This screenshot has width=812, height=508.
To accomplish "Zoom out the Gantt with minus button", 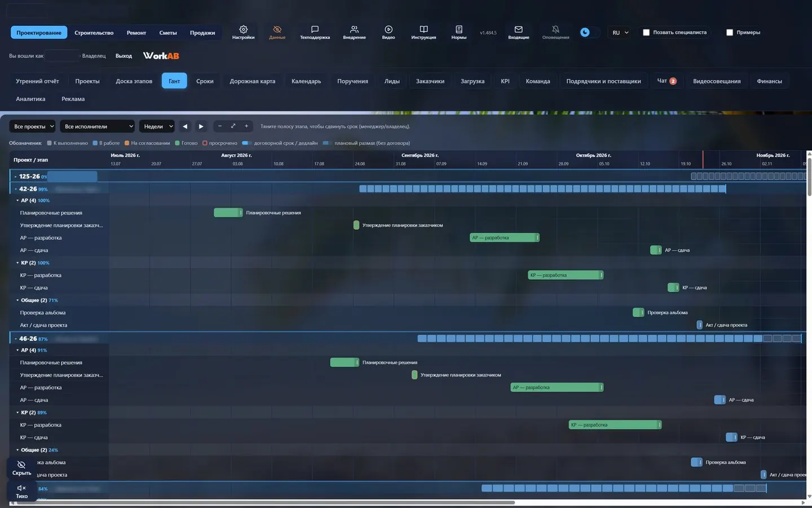I will coord(219,126).
